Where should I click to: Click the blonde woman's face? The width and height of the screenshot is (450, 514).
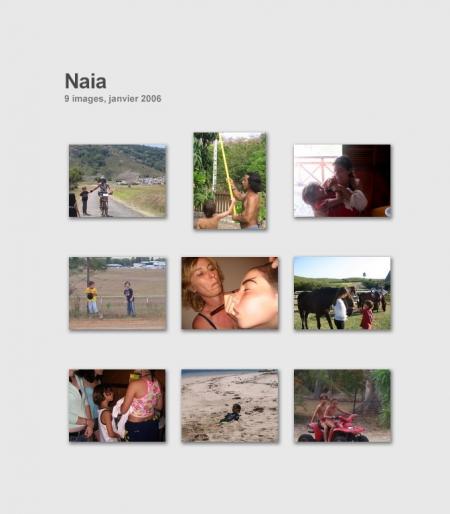pos(204,280)
